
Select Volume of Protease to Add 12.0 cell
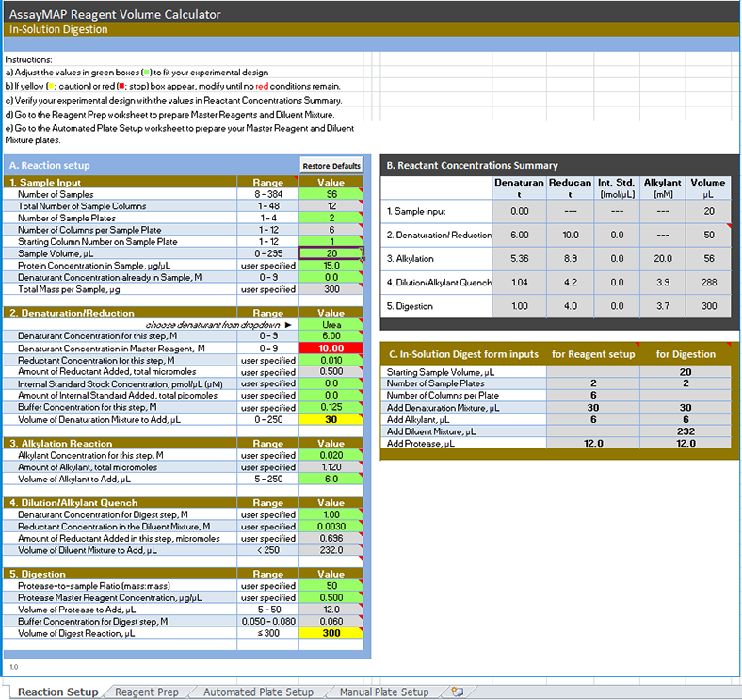pyautogui.click(x=331, y=610)
